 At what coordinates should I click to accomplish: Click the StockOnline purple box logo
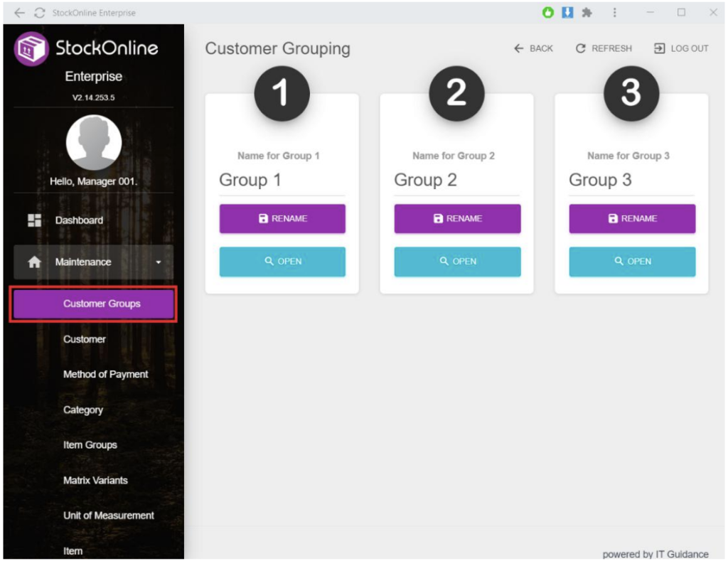pyautogui.click(x=31, y=49)
